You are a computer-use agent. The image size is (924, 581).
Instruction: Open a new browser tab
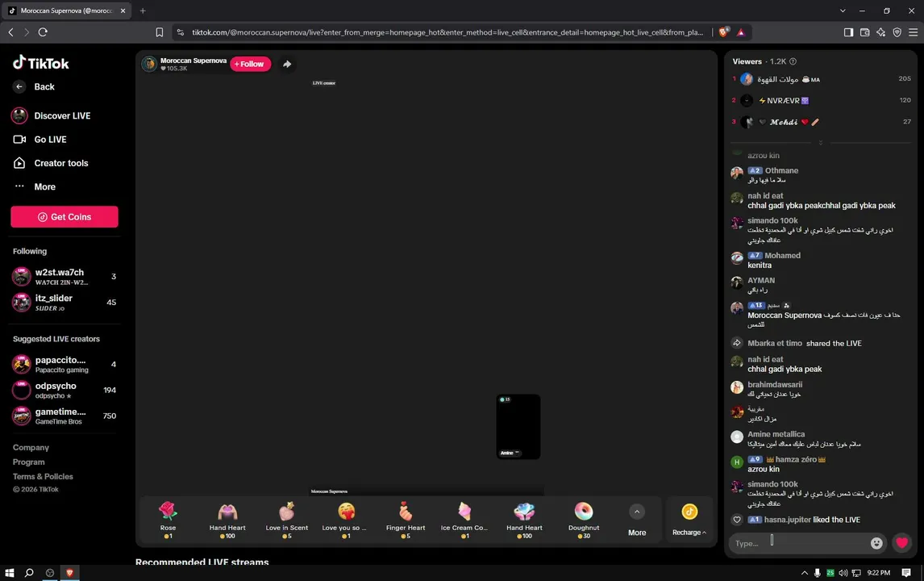coord(143,10)
